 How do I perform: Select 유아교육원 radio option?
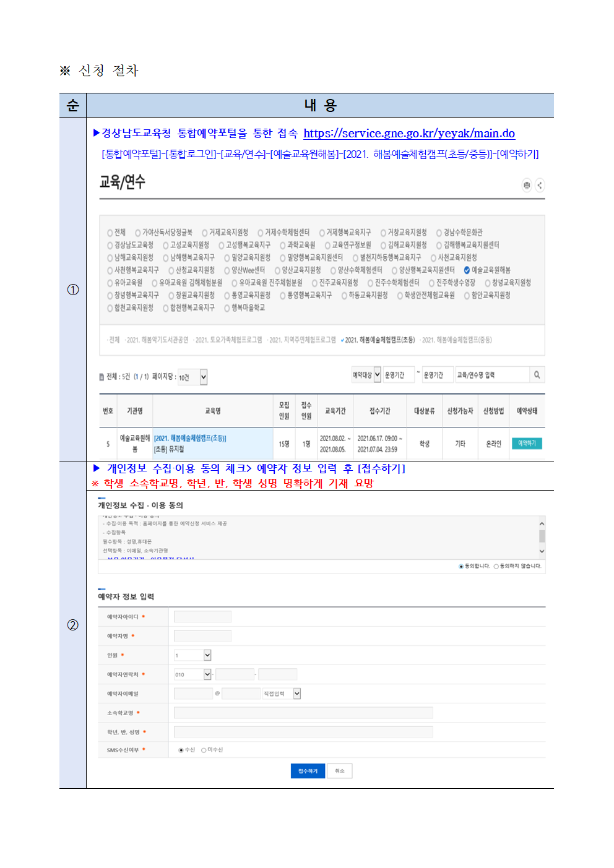click(110, 283)
